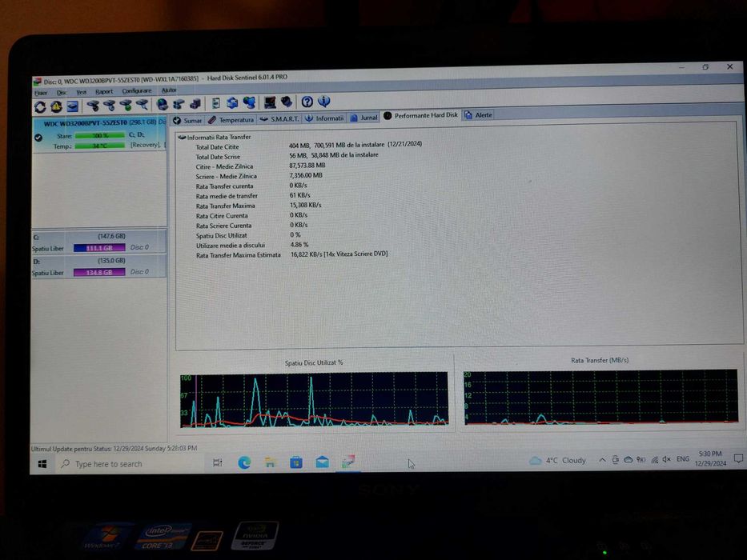The image size is (747, 560).
Task: Switch to Informatii tab
Action: tap(324, 118)
